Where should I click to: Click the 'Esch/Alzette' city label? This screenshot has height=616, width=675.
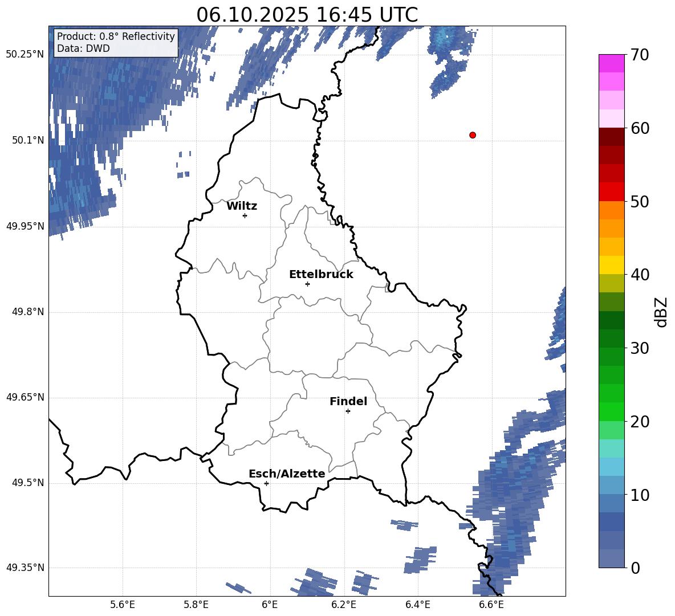287,474
